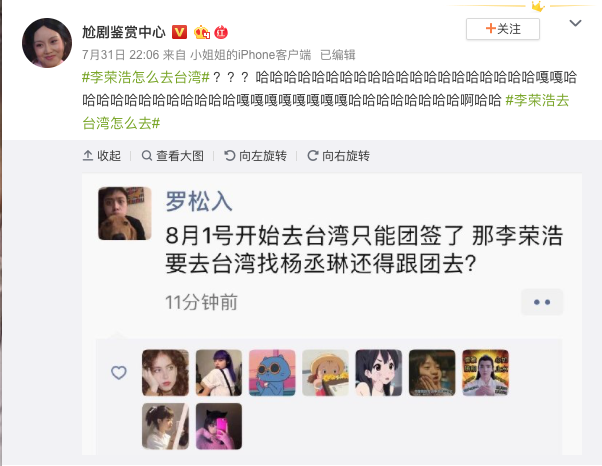Click the red round badge icon
This screenshot has width=602, height=466.
pyautogui.click(x=221, y=33)
